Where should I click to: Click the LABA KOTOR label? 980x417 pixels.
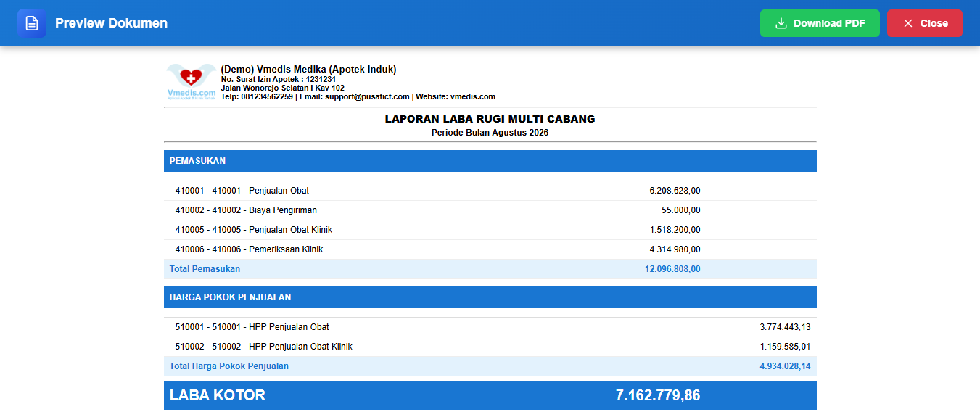pos(218,395)
